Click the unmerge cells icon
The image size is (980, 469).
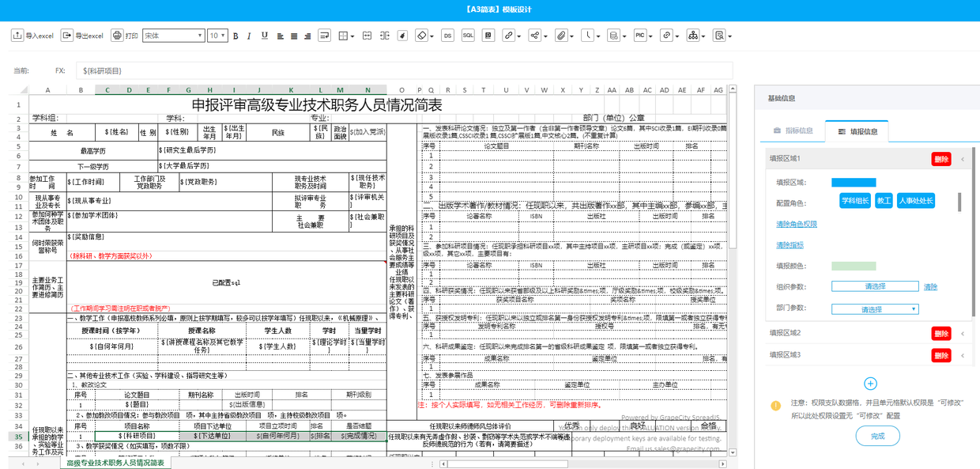pyautogui.click(x=385, y=36)
